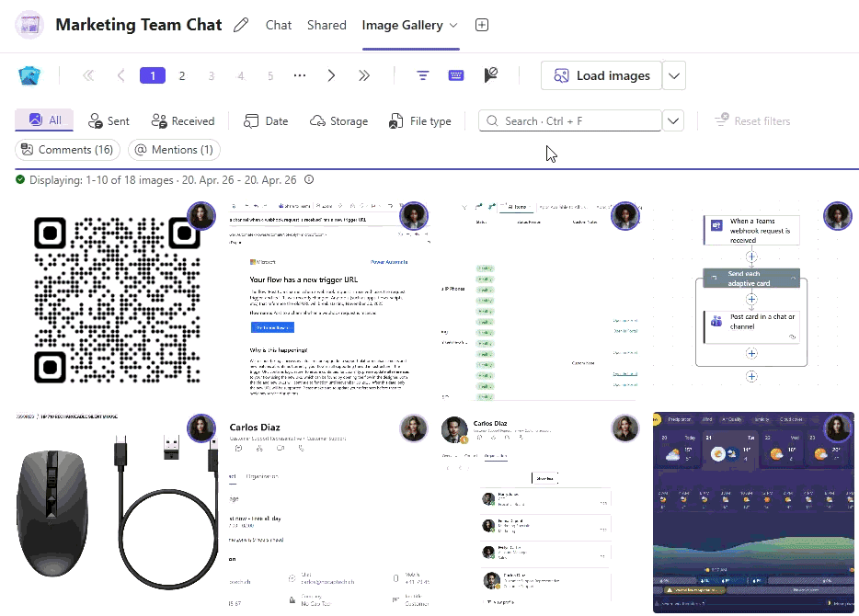
Task: Select page 1 in pagination
Action: 153,75
